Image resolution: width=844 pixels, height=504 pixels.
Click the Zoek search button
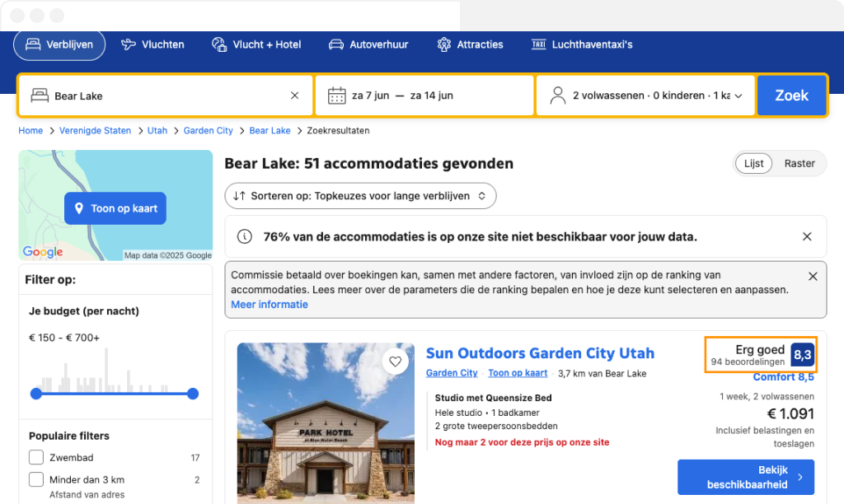[791, 96]
